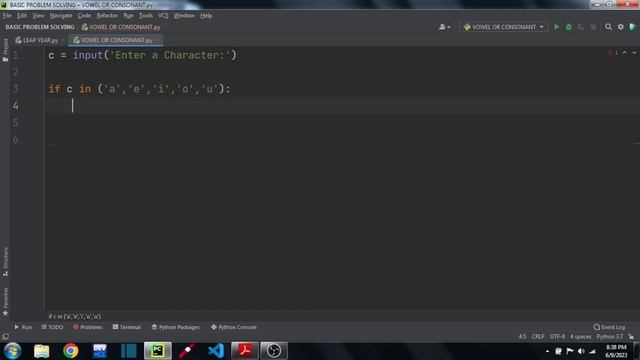The height and width of the screenshot is (360, 640).
Task: Change Python 3.7 interpreter in status bar
Action: click(610, 337)
